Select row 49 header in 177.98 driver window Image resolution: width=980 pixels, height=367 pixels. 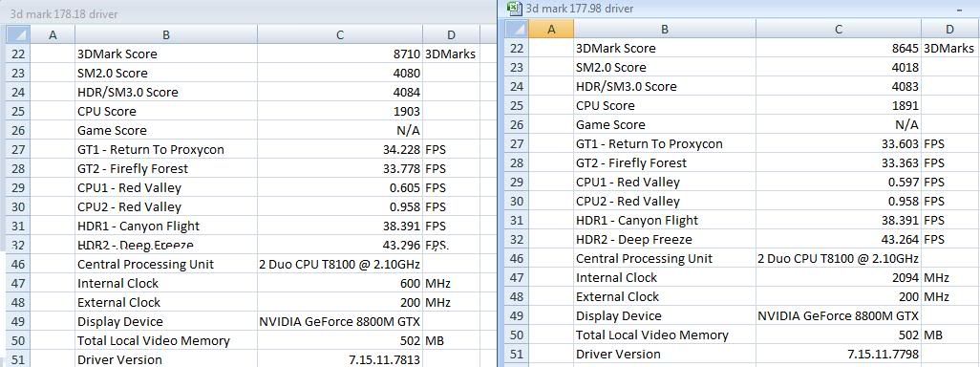(x=516, y=315)
